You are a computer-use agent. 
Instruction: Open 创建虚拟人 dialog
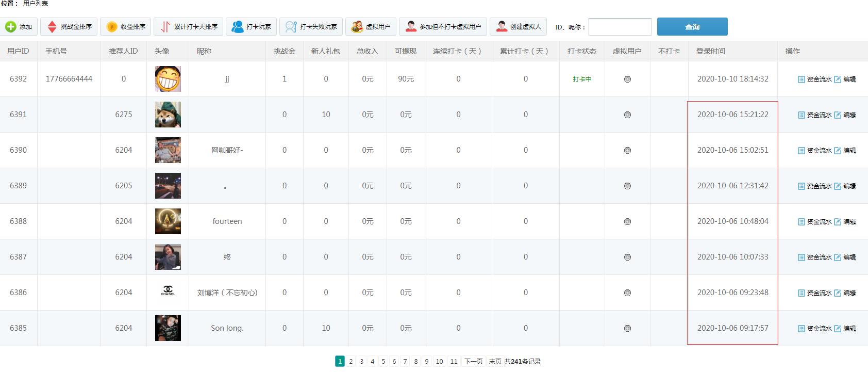click(x=518, y=27)
